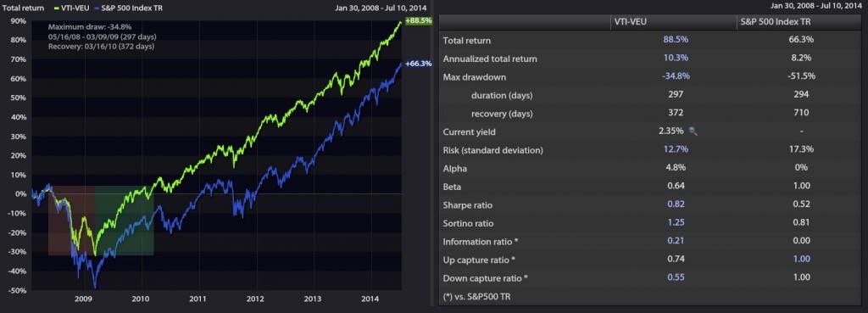Click the Sortino ratio 1.25 value

676,223
